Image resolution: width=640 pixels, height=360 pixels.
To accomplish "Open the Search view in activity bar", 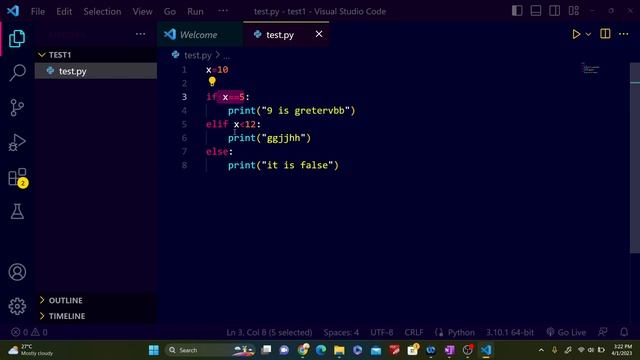I will pos(17,73).
